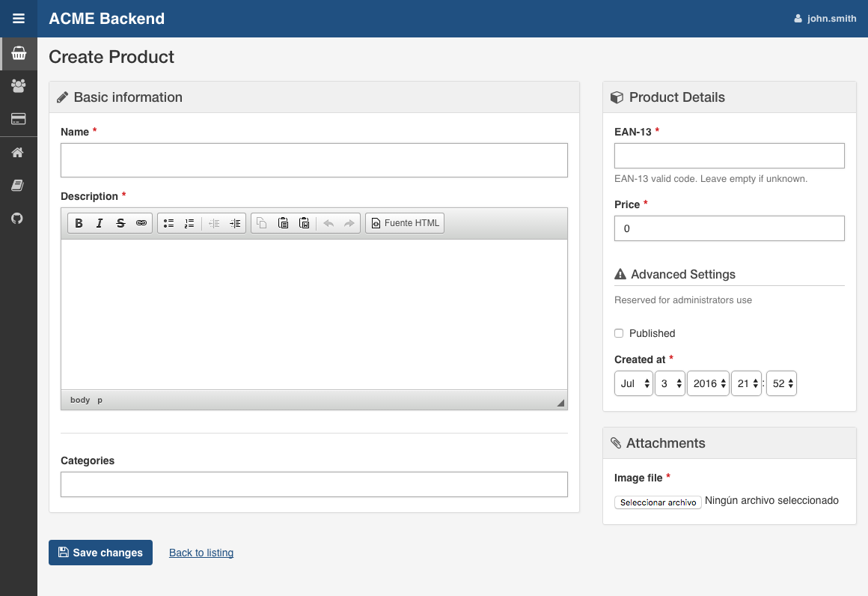Open the year dropdown showing 2016
868x596 pixels.
point(708,383)
